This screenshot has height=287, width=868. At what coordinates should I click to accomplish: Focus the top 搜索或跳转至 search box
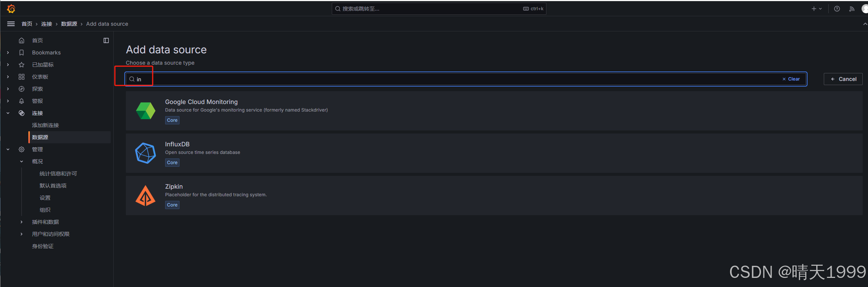tap(439, 9)
